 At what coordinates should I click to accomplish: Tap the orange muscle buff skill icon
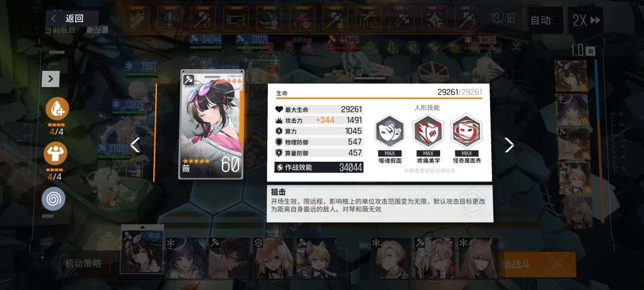click(55, 153)
